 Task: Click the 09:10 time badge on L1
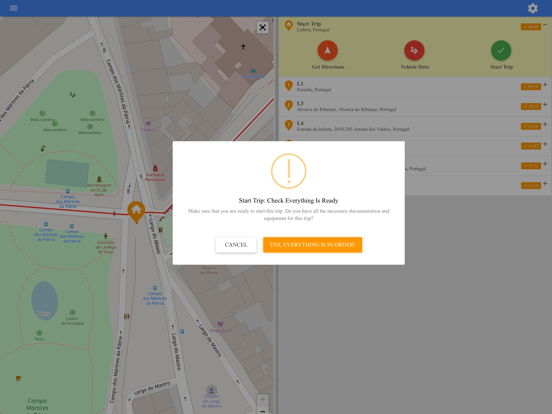click(531, 87)
